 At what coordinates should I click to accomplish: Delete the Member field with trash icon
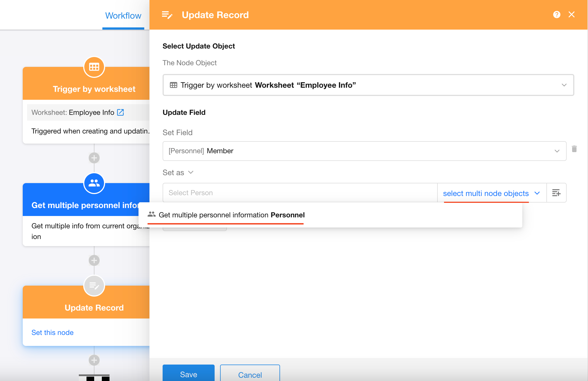[574, 149]
